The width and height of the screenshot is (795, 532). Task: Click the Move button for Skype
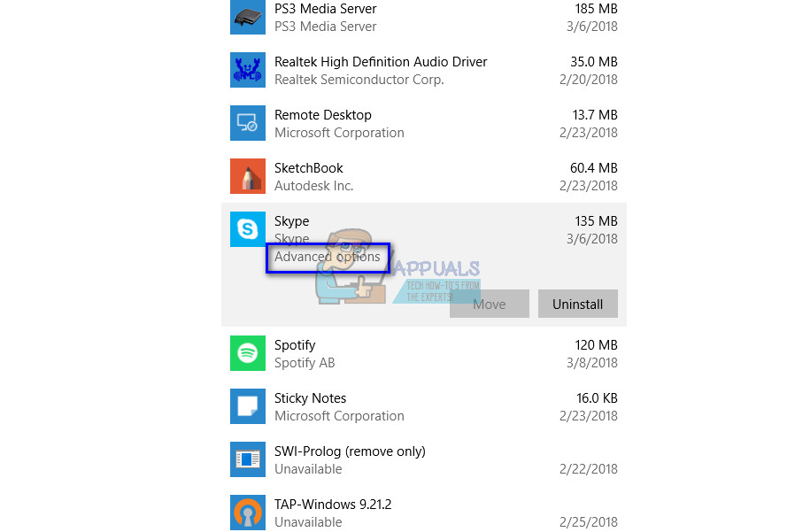[490, 304]
